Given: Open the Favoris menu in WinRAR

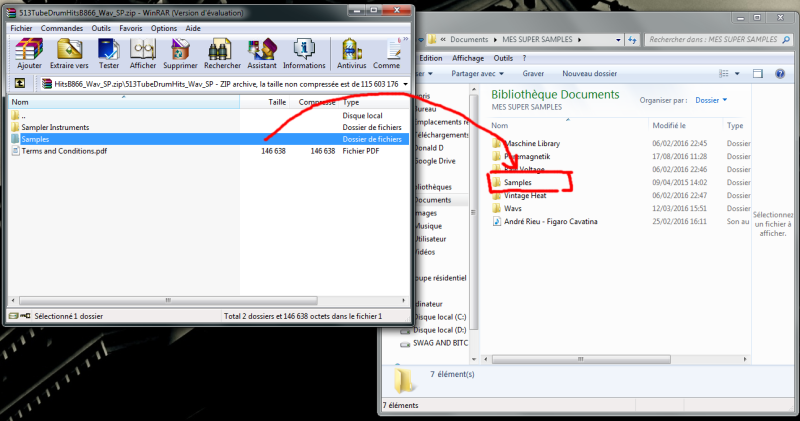Looking at the screenshot, I should point(131,28).
